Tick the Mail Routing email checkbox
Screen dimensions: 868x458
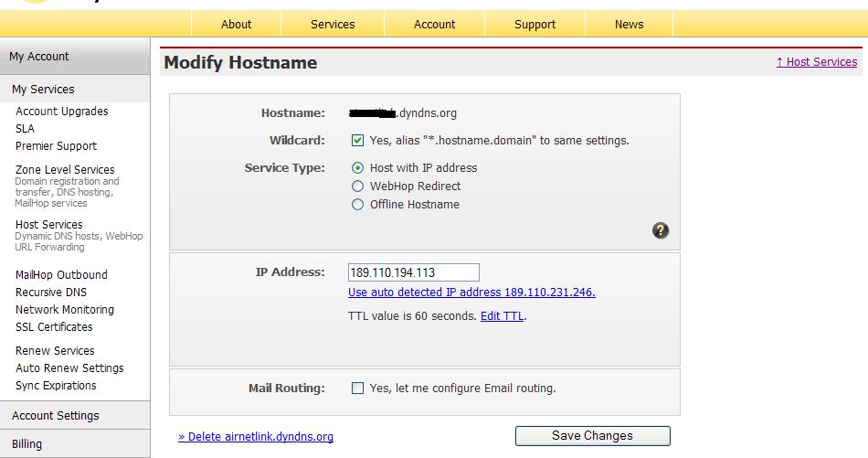point(358,389)
